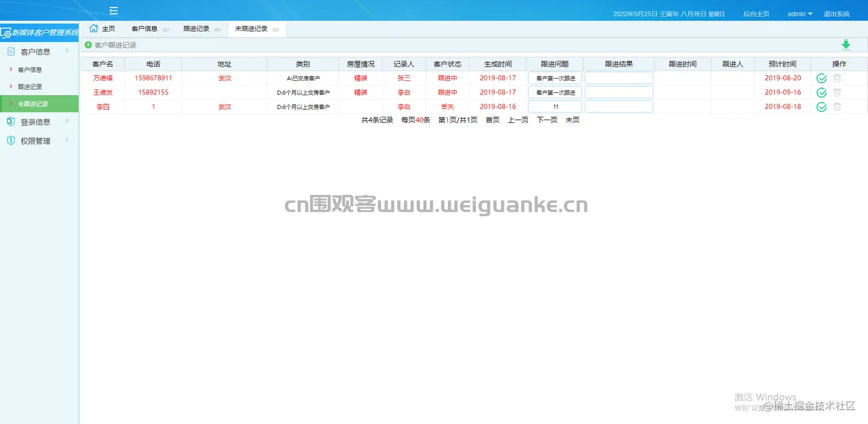Image resolution: width=868 pixels, height=424 pixels.
Task: Click the 丢失 status cell
Action: coord(447,107)
